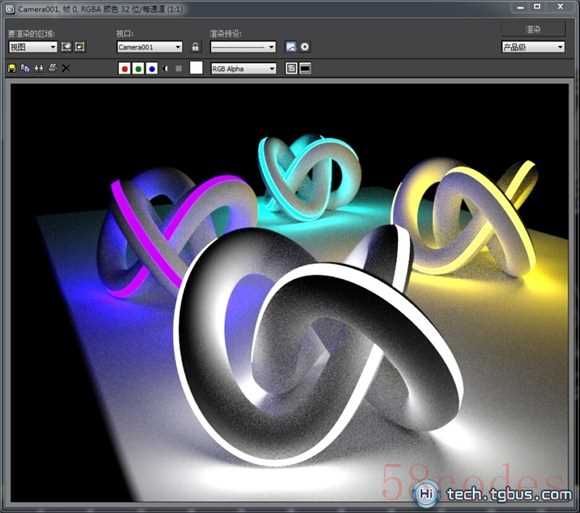Click the Render button at top right

click(x=533, y=29)
